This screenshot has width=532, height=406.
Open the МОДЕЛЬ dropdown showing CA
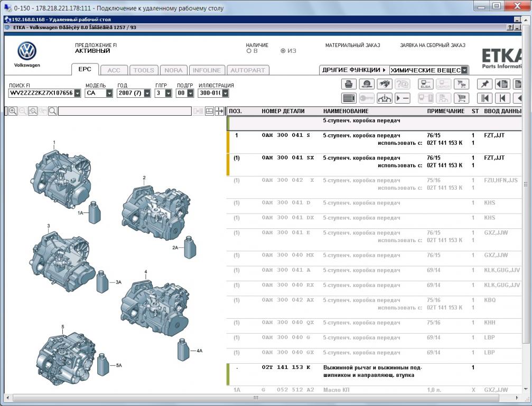[x=109, y=93]
